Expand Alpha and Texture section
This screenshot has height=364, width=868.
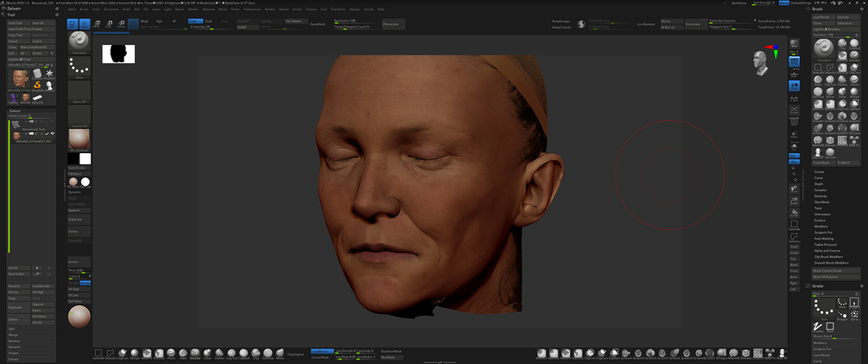827,251
